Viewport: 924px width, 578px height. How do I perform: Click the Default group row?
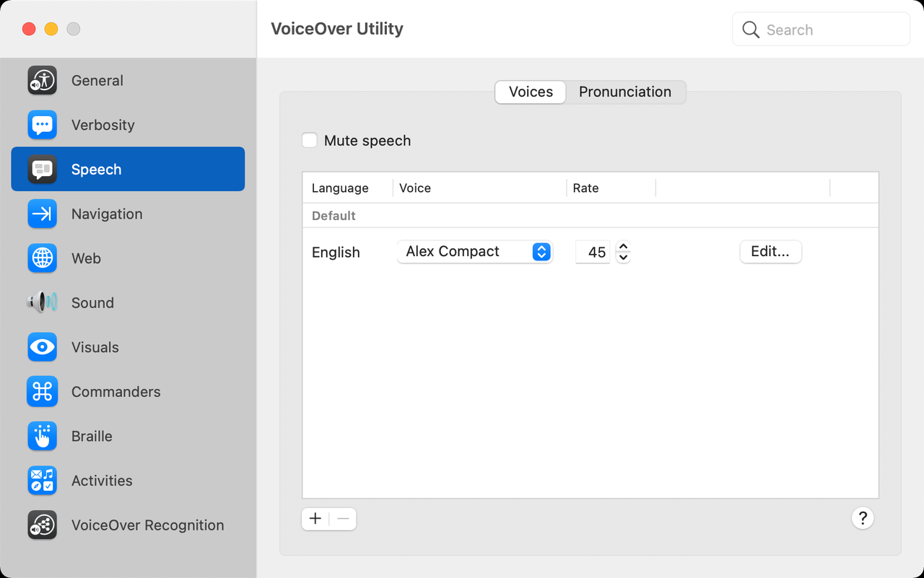click(x=590, y=216)
